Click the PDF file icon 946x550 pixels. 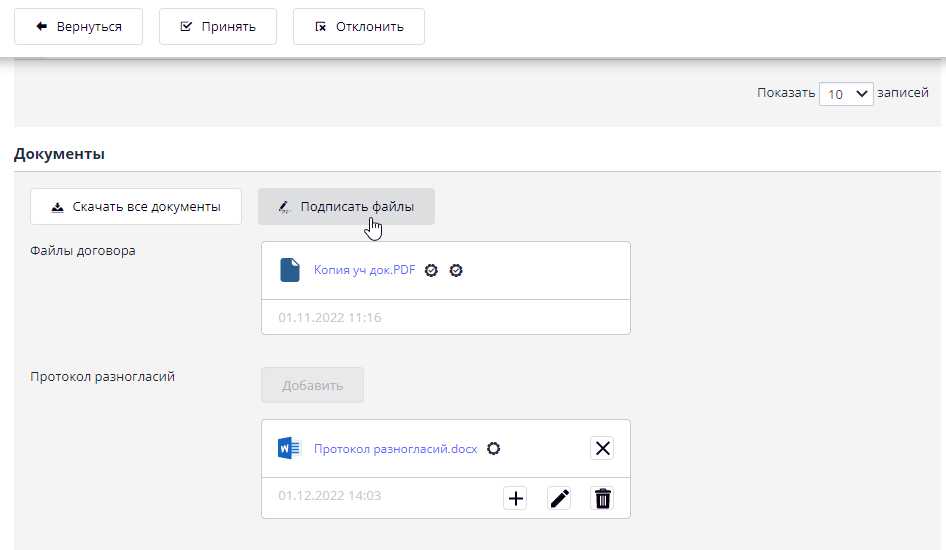289,270
